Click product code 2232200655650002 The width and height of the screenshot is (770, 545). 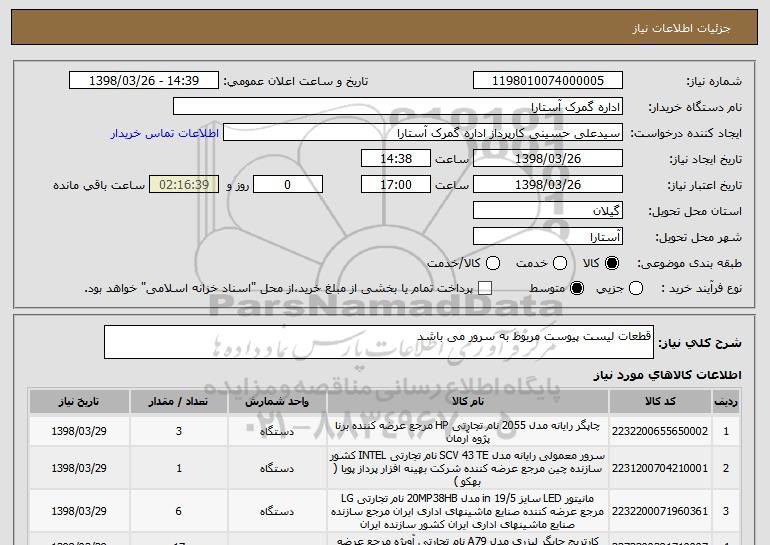(x=660, y=432)
